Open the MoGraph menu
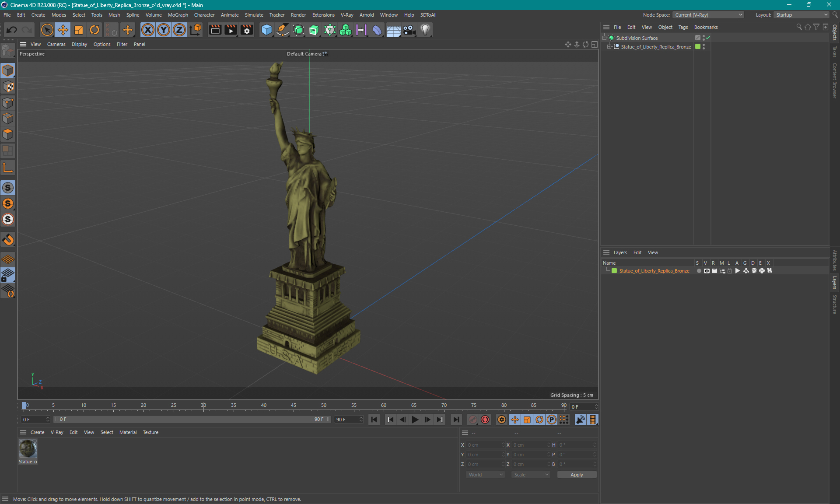The width and height of the screenshot is (840, 504). tap(178, 15)
